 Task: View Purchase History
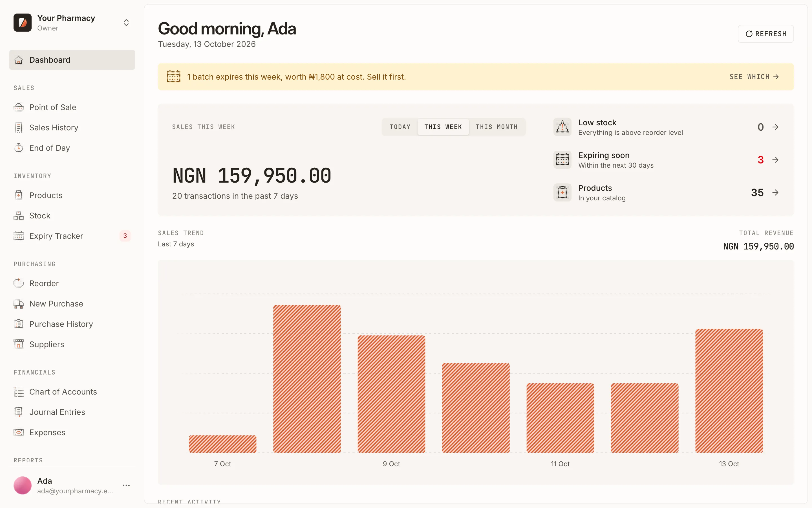point(72,324)
